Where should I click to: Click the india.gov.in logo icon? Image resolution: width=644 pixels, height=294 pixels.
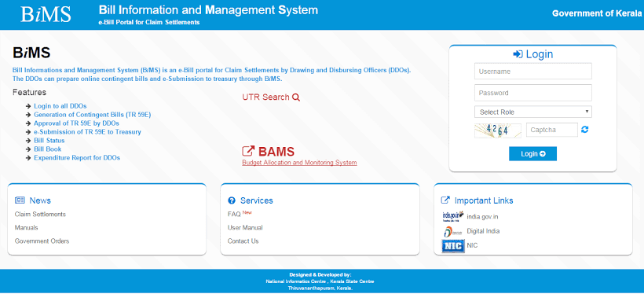(x=453, y=216)
